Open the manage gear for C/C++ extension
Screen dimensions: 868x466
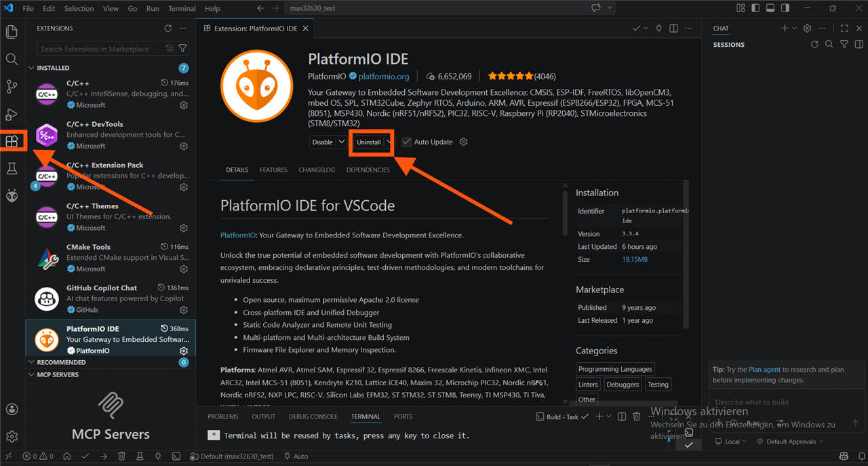(x=184, y=106)
